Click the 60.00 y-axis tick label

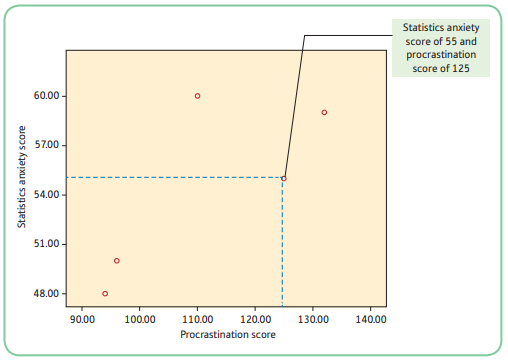coord(46,96)
